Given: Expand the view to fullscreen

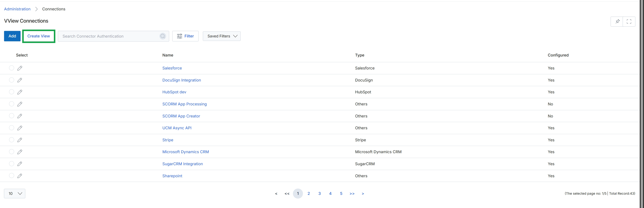Looking at the screenshot, I should pyautogui.click(x=629, y=21).
